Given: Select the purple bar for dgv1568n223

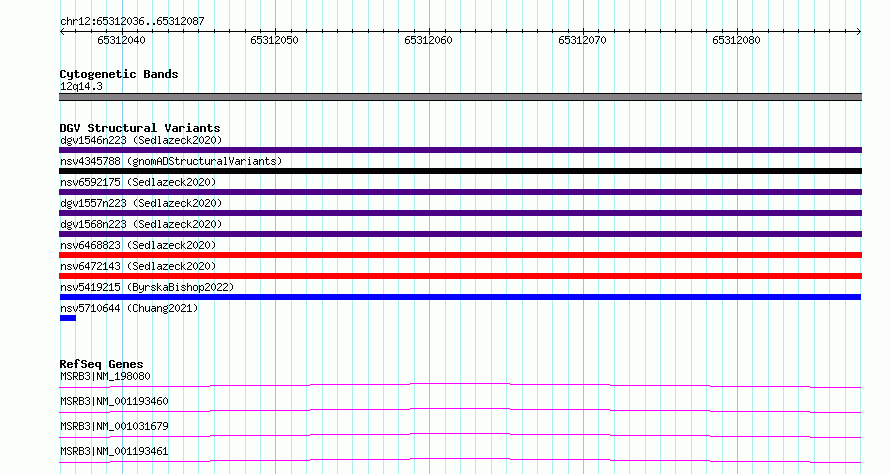Looking at the screenshot, I should (460, 234).
